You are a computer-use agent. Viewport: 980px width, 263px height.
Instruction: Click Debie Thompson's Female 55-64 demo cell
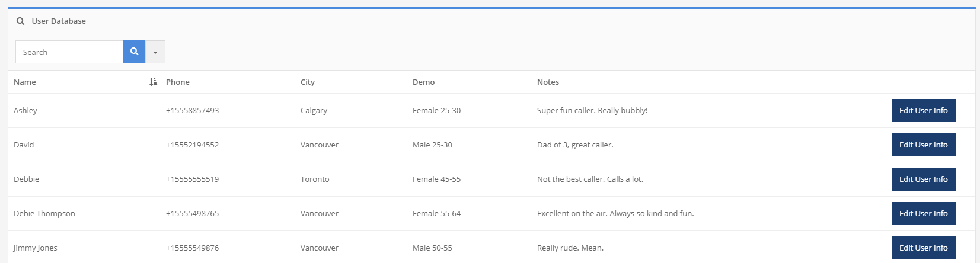436,214
